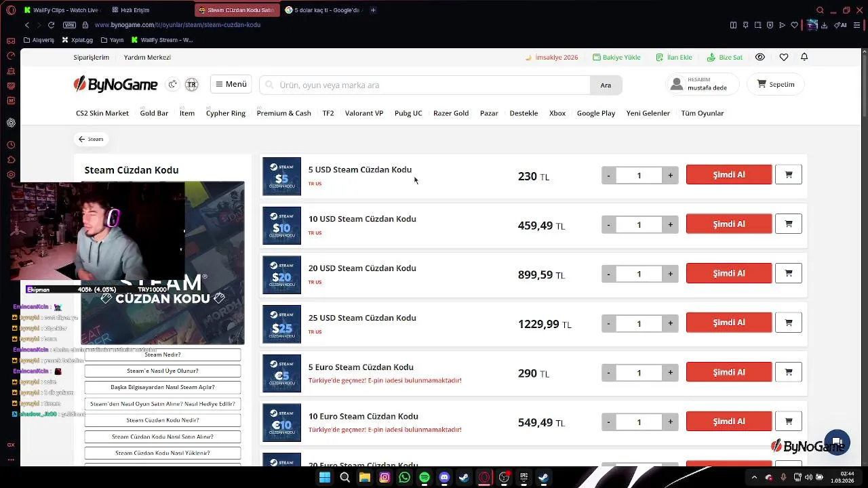Open CS2 Skin Market category
868x488 pixels.
102,113
